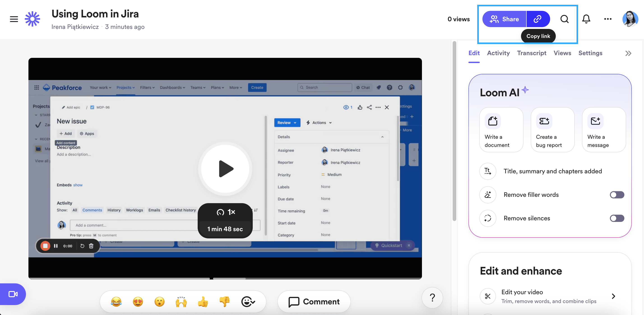
Task: React with raised hands emoji
Action: click(x=181, y=302)
